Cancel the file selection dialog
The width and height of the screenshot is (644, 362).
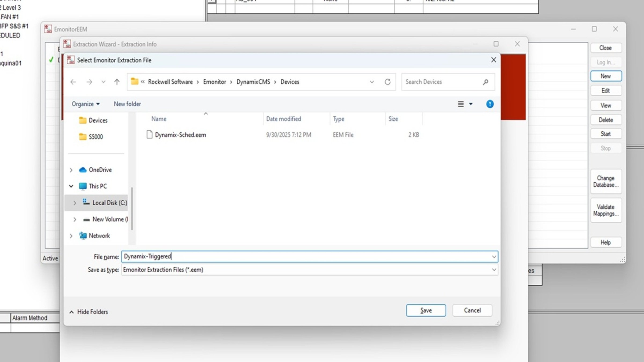click(472, 310)
